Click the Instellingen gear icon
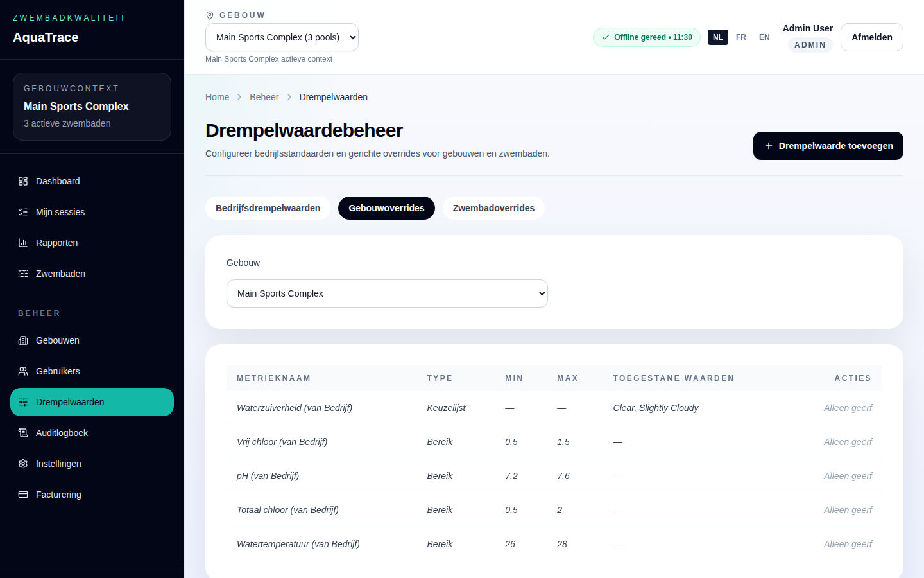Screen dimensions: 924x578 pos(23,464)
